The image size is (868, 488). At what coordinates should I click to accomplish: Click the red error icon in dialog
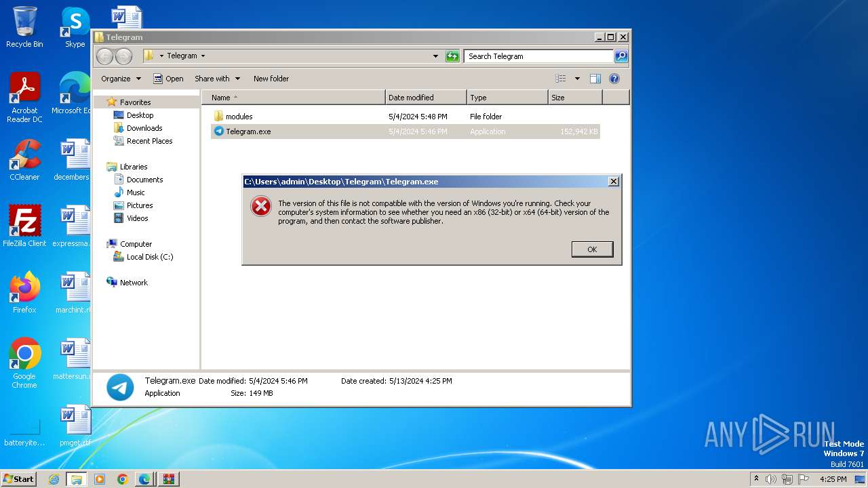click(261, 207)
